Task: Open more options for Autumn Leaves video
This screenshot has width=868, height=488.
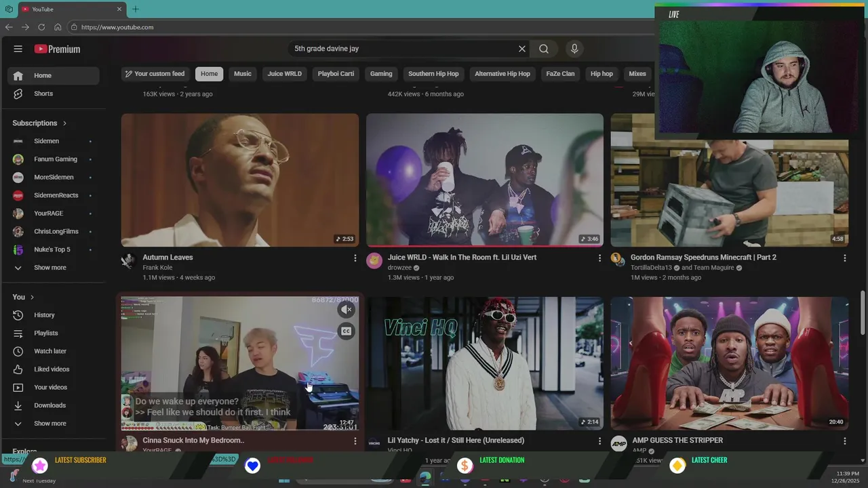Action: point(355,258)
